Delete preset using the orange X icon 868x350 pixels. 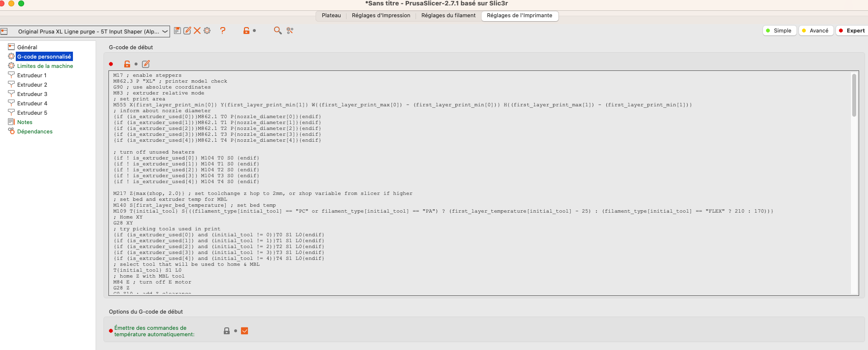(197, 31)
